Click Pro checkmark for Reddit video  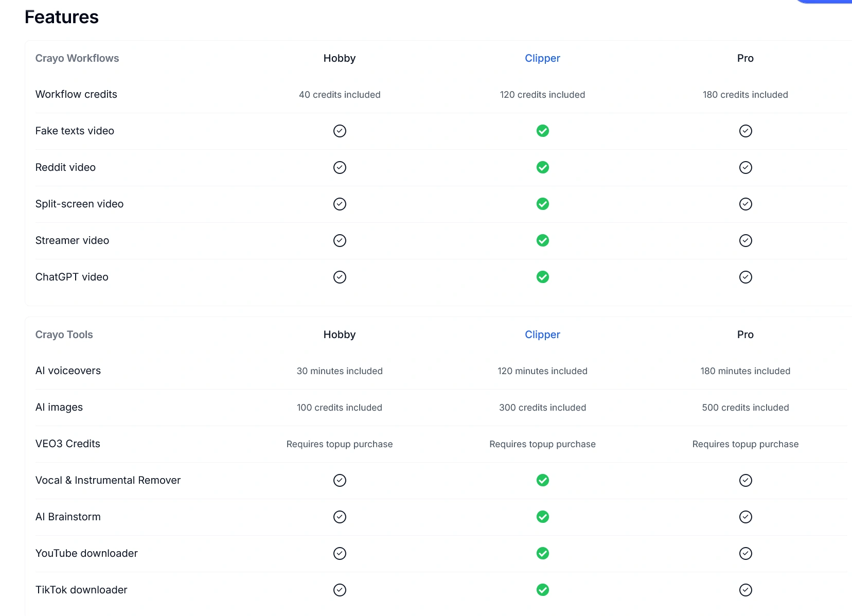coord(745,167)
